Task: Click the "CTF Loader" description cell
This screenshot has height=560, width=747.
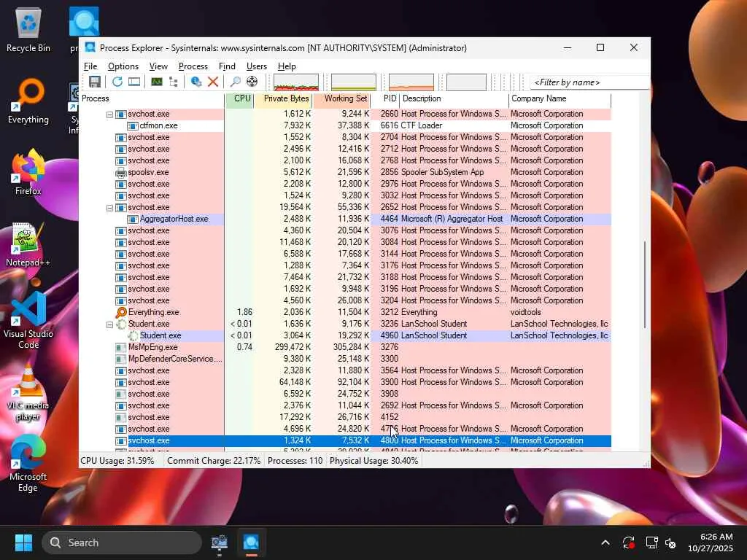Action: (422, 125)
